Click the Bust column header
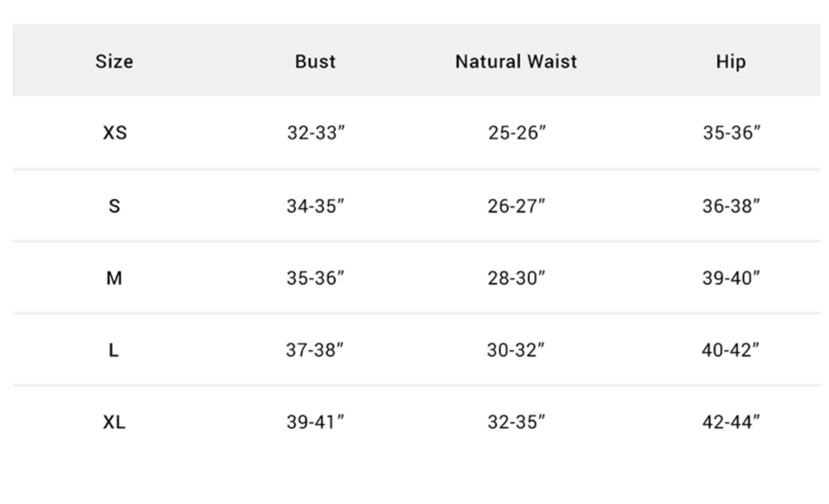This screenshot has height=504, width=829. coord(315,61)
